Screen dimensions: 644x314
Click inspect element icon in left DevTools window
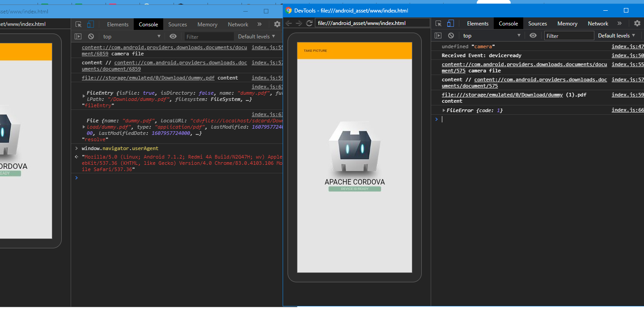(x=78, y=25)
